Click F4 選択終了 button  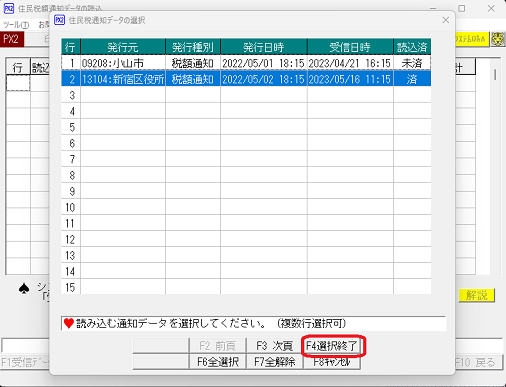coord(332,346)
